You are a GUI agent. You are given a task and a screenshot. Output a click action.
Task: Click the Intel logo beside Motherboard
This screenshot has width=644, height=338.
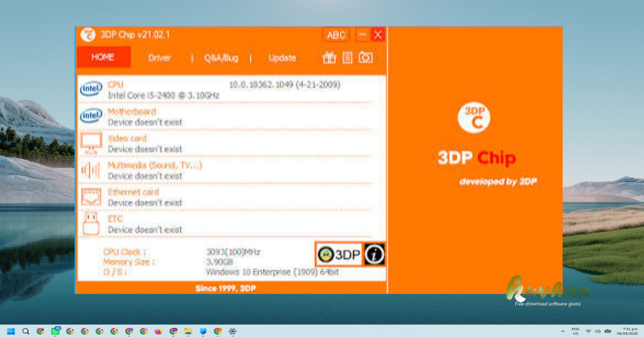tap(91, 116)
